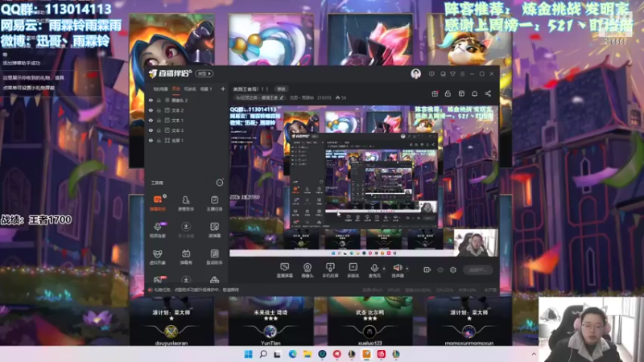Image resolution: width=644 pixels, height=362 pixels.
Task: Open File Explorer from the taskbar
Action: 308,354
